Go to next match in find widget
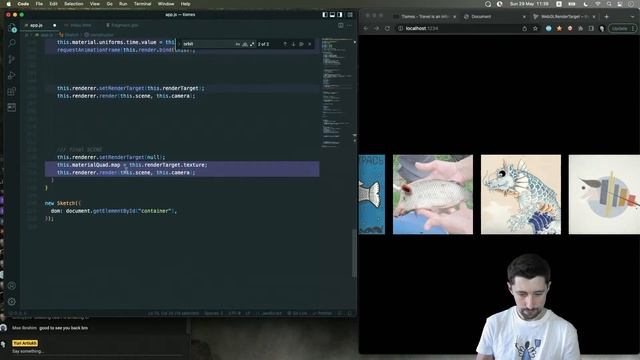Image resolution: width=640 pixels, height=360 pixels. [293, 44]
